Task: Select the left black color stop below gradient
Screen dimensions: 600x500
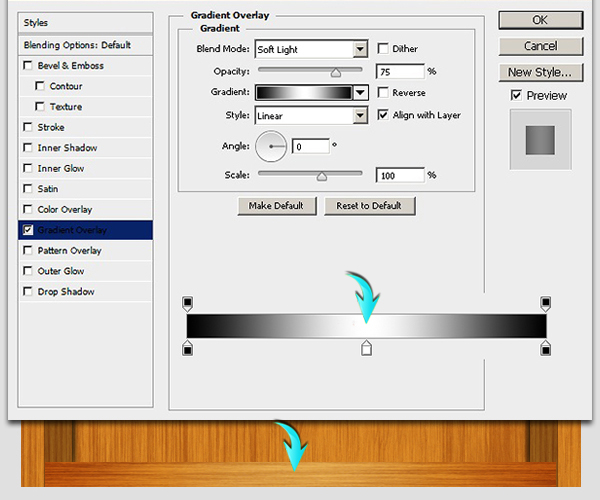Action: point(188,347)
